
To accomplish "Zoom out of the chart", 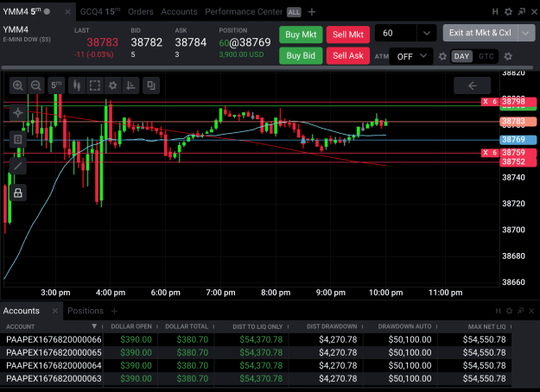I will click(35, 85).
